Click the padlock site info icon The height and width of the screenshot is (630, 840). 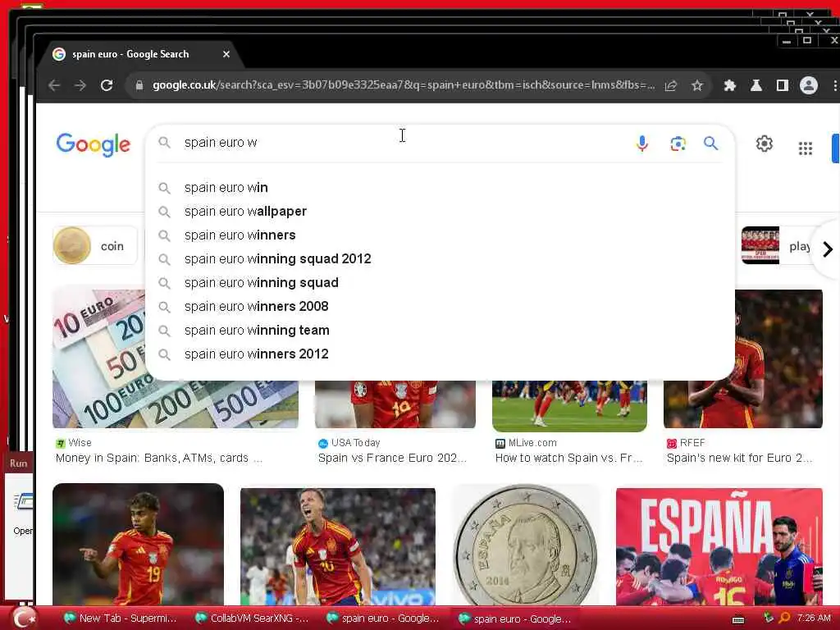point(139,85)
